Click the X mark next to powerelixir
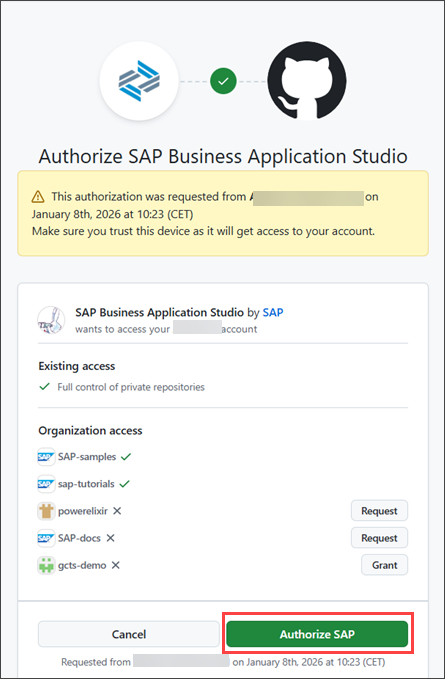Screen dimensions: 445x679 (x=117, y=511)
